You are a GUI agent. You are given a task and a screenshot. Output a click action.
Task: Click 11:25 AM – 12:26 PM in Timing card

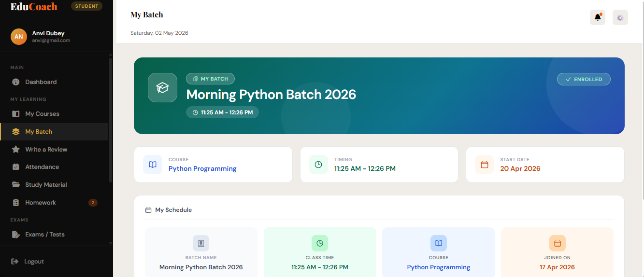(365, 169)
